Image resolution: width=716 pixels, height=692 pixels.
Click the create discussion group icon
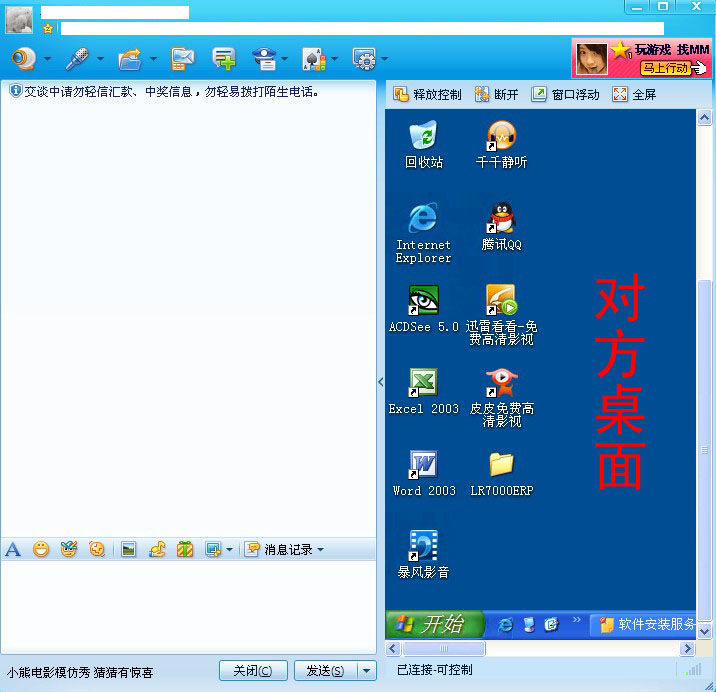[x=224, y=59]
